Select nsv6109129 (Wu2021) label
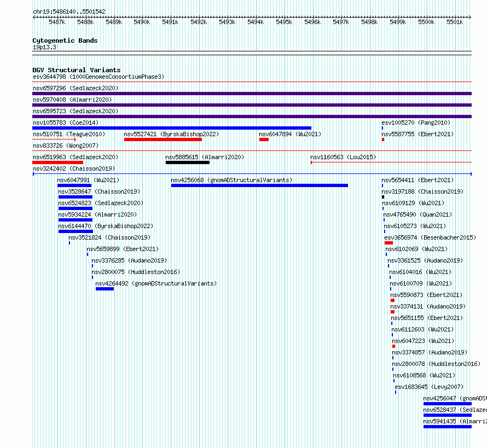487x448 pixels. click(x=413, y=203)
